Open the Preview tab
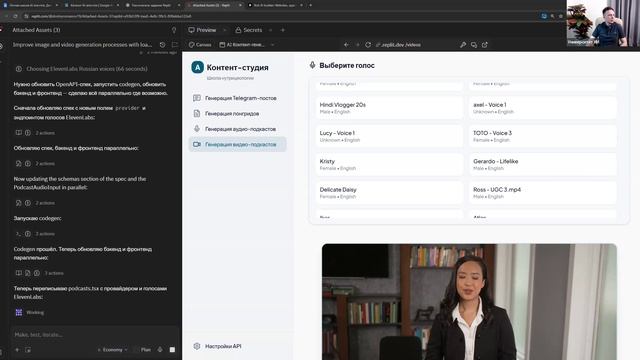The image size is (640, 360). click(x=202, y=30)
